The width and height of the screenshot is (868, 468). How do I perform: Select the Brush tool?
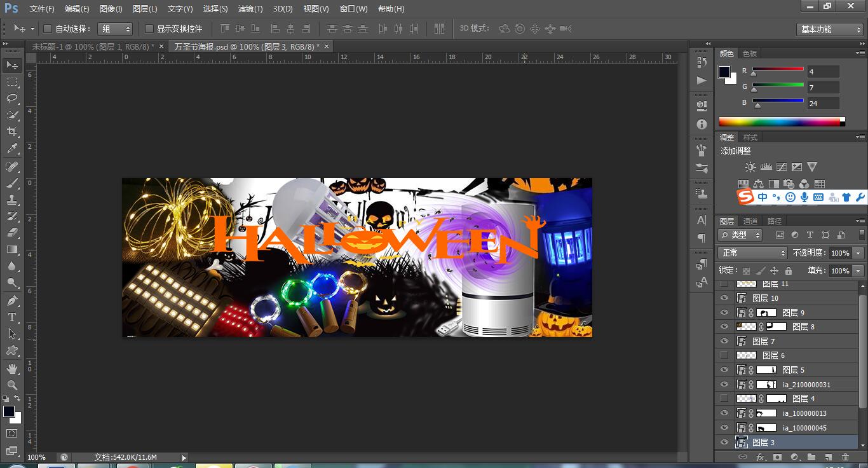[x=11, y=183]
